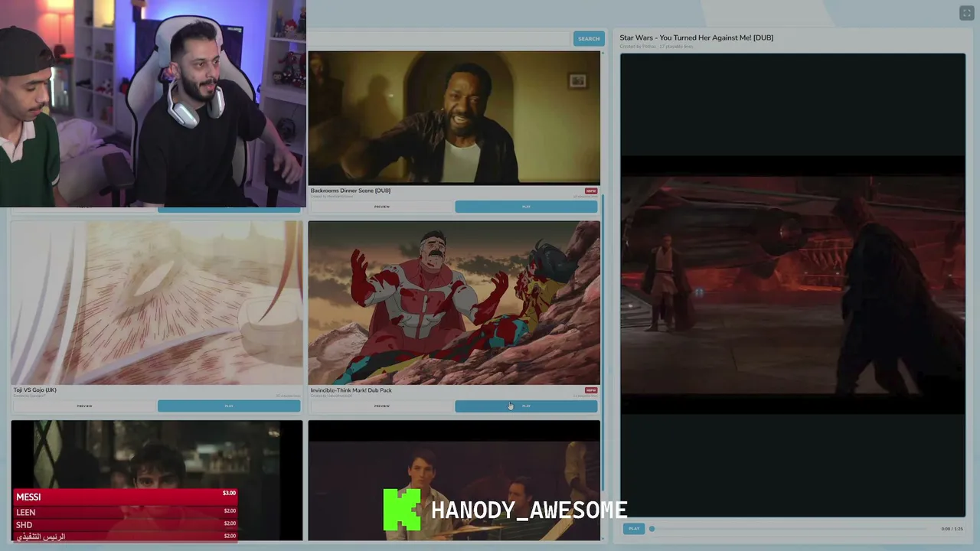
Task: Open the Backrooms Dinner Scene thumbnail
Action: tap(454, 118)
